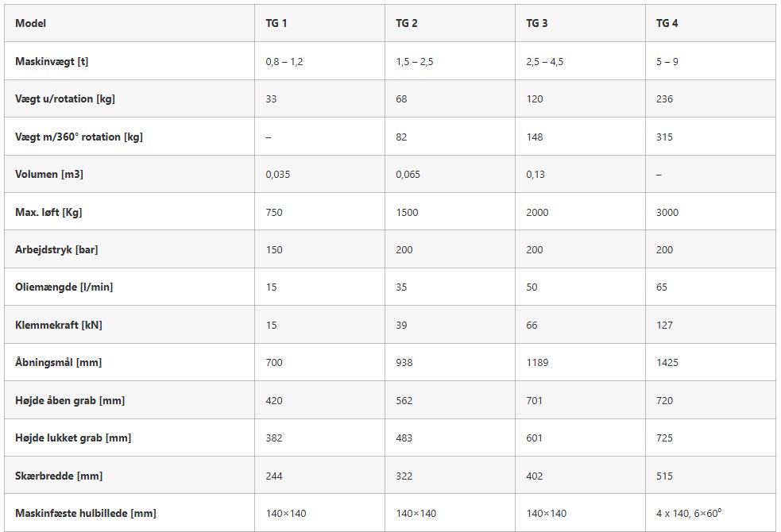Select the Arbejdstryk [bar] row label

click(x=56, y=249)
